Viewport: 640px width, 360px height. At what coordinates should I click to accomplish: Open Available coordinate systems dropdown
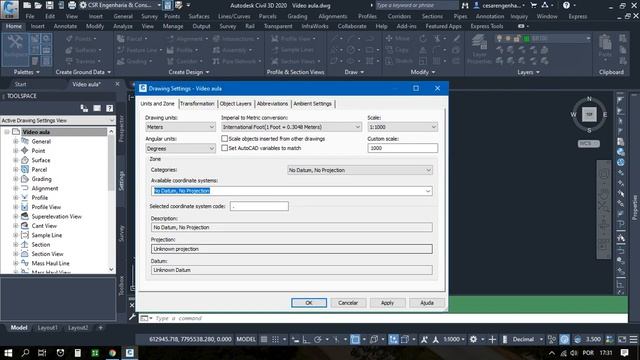click(291, 191)
